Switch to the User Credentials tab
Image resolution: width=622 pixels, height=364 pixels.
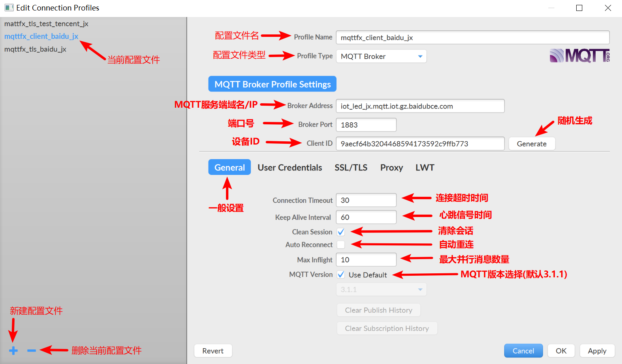[x=290, y=167]
